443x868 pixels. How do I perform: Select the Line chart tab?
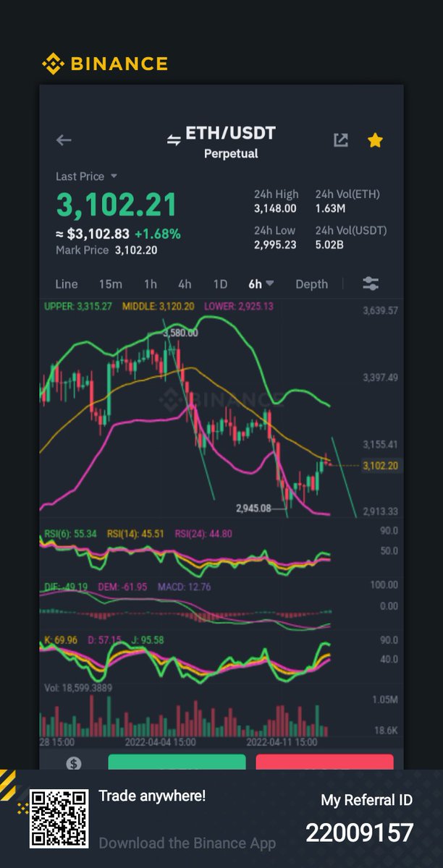click(x=67, y=284)
